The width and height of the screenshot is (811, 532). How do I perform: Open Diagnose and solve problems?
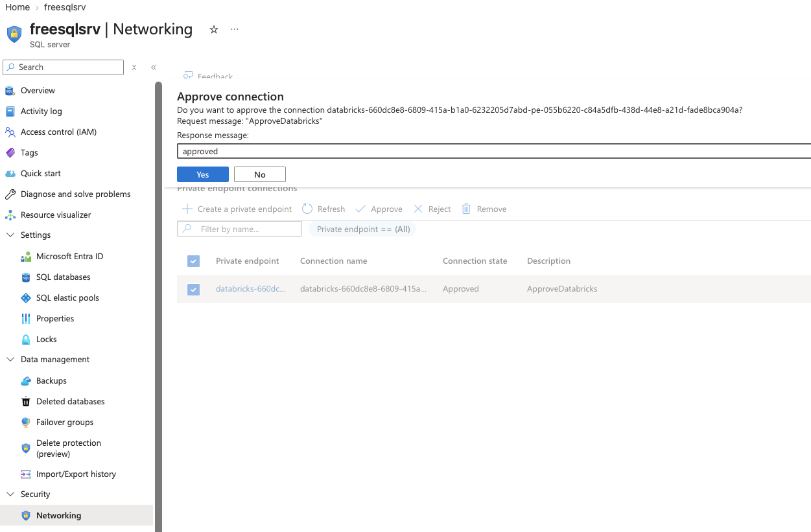[76, 194]
